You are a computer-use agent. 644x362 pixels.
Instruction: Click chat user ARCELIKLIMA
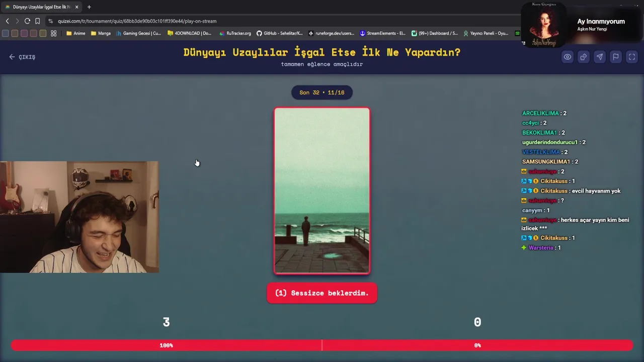pyautogui.click(x=541, y=113)
